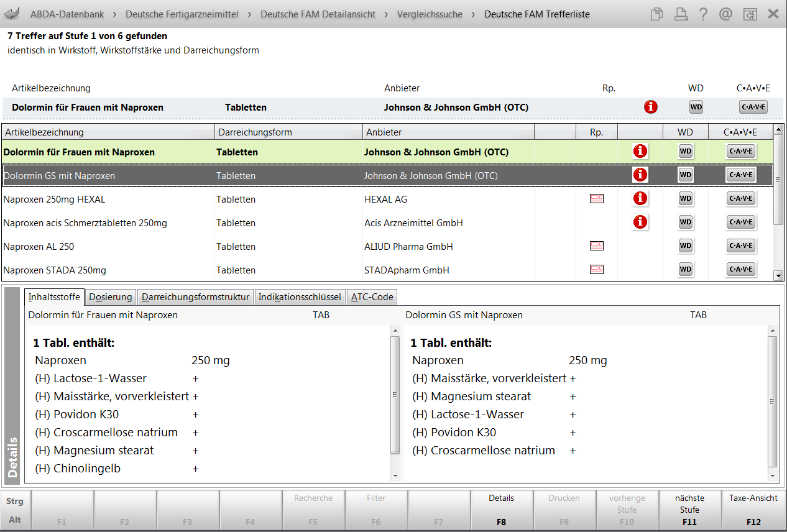Image resolution: width=787 pixels, height=532 pixels.
Task: Click the Details F8 button
Action: point(502,510)
